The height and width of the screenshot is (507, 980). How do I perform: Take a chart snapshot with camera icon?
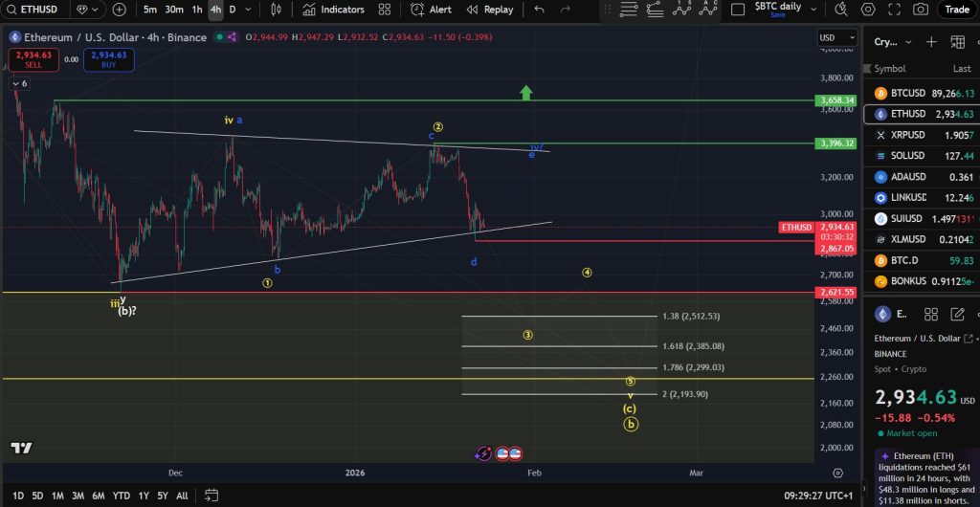click(920, 10)
